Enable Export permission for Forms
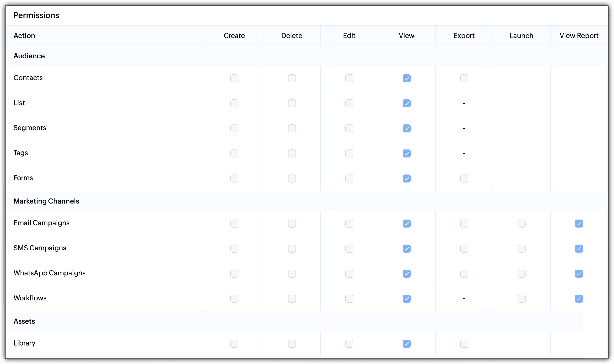The image size is (614, 364). [464, 178]
